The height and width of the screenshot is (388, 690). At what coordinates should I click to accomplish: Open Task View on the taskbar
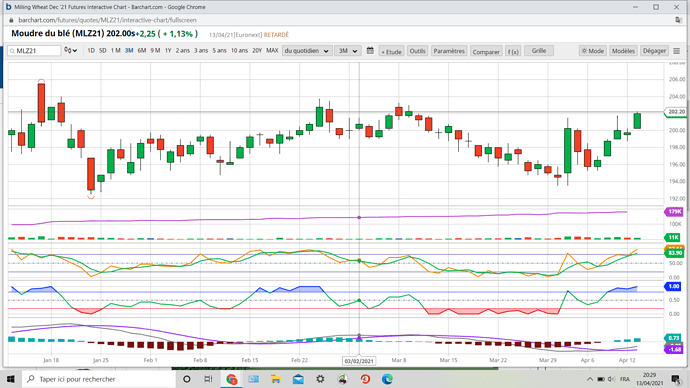coord(208,379)
